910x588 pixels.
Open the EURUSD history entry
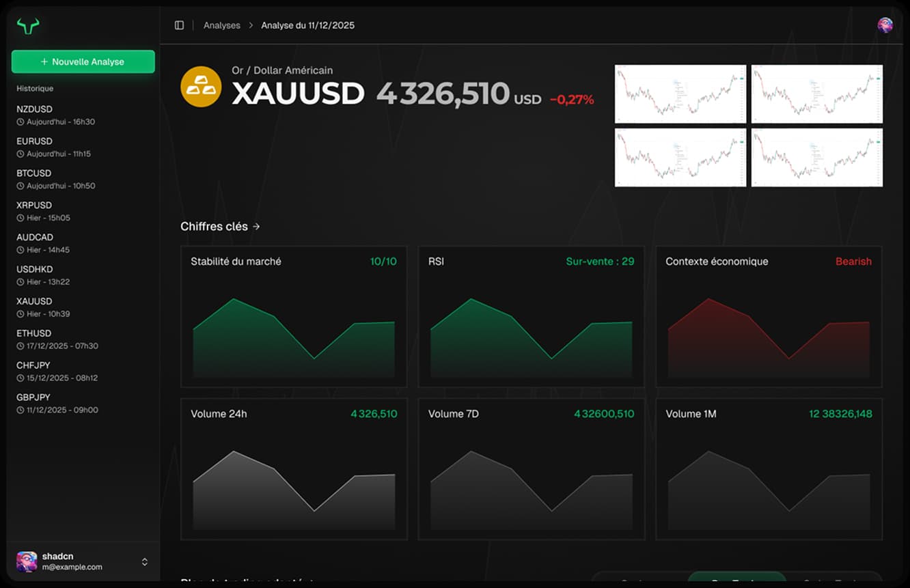pyautogui.click(x=34, y=141)
